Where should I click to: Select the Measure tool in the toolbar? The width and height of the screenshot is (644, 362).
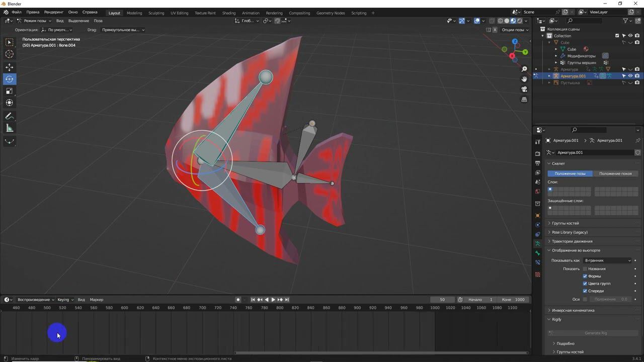pos(10,128)
